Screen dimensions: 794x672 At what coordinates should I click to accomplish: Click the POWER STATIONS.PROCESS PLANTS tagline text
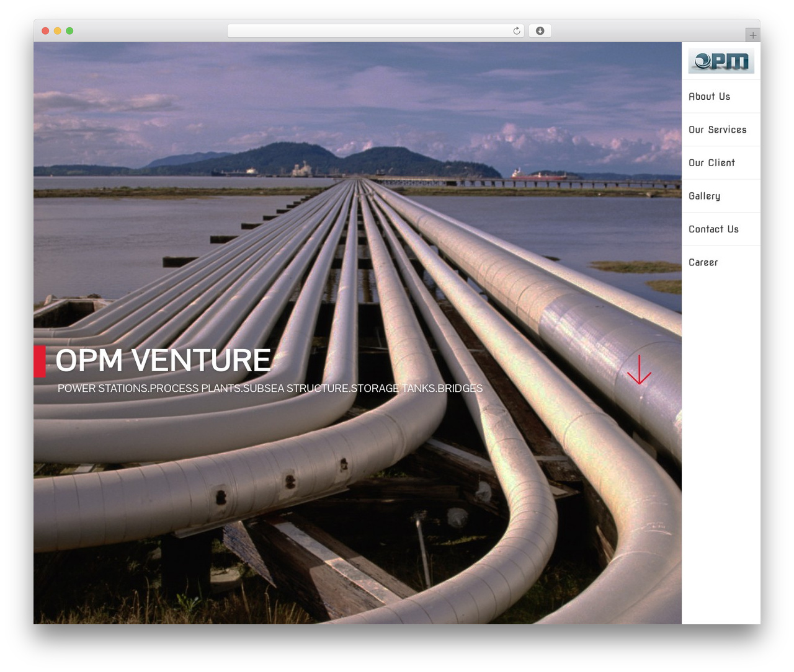270,389
